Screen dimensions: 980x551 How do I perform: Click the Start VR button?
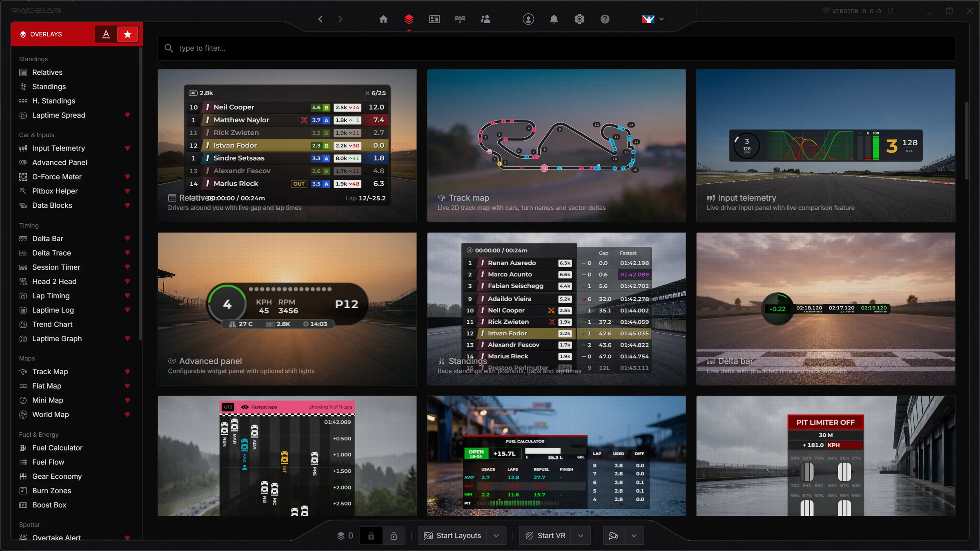click(x=545, y=535)
